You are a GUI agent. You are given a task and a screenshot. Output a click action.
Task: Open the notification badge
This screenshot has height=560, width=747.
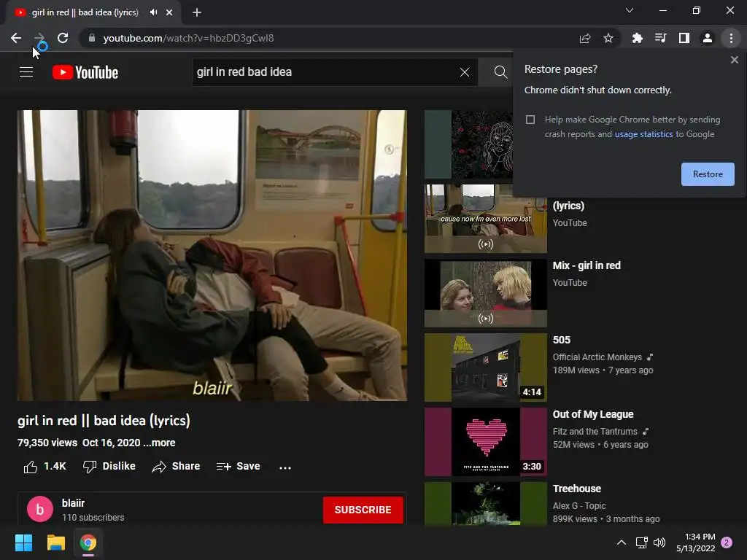tap(727, 542)
